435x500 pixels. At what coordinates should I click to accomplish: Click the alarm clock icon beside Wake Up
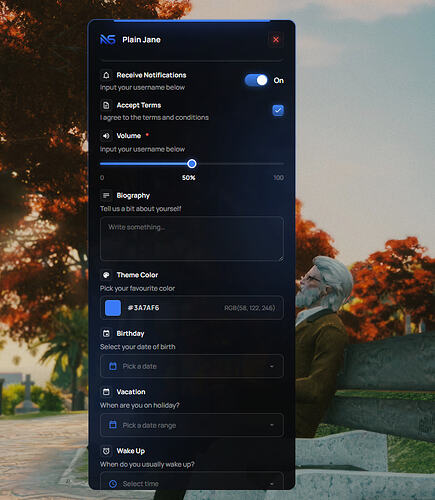click(x=106, y=451)
